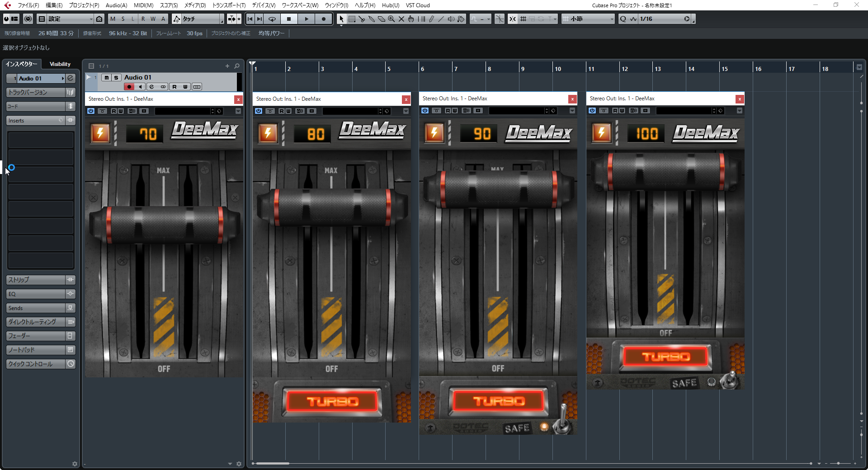Open the track search magnifier
868x470 pixels.
pos(237,66)
